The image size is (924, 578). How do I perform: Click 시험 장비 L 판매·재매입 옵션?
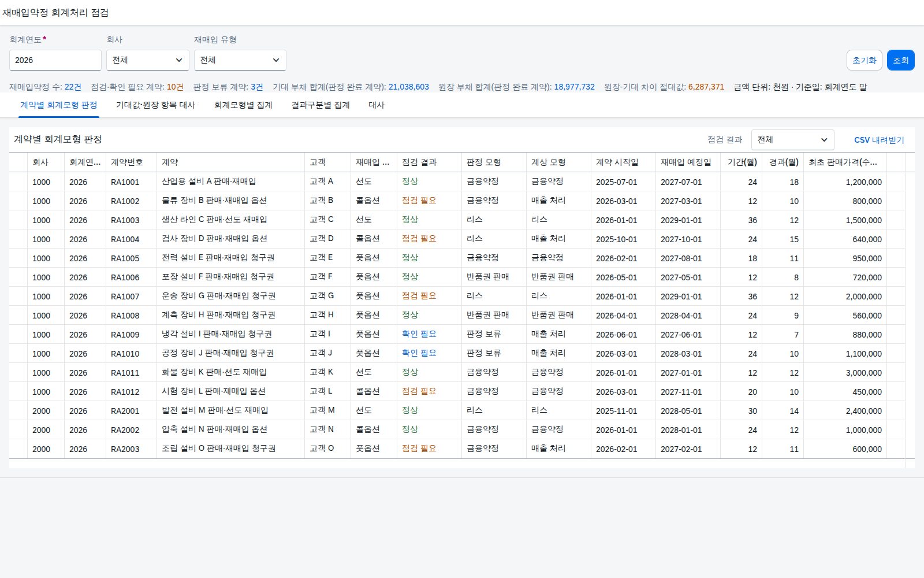[214, 392]
